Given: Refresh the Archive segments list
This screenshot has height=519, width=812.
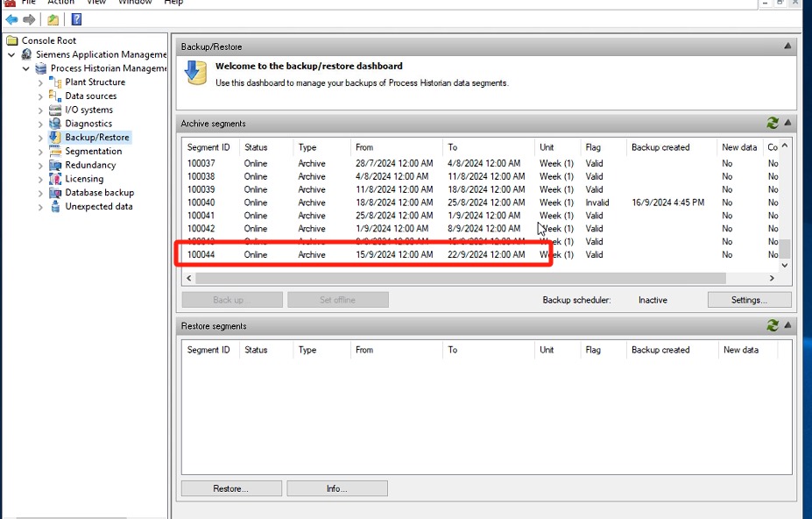Looking at the screenshot, I should click(772, 124).
